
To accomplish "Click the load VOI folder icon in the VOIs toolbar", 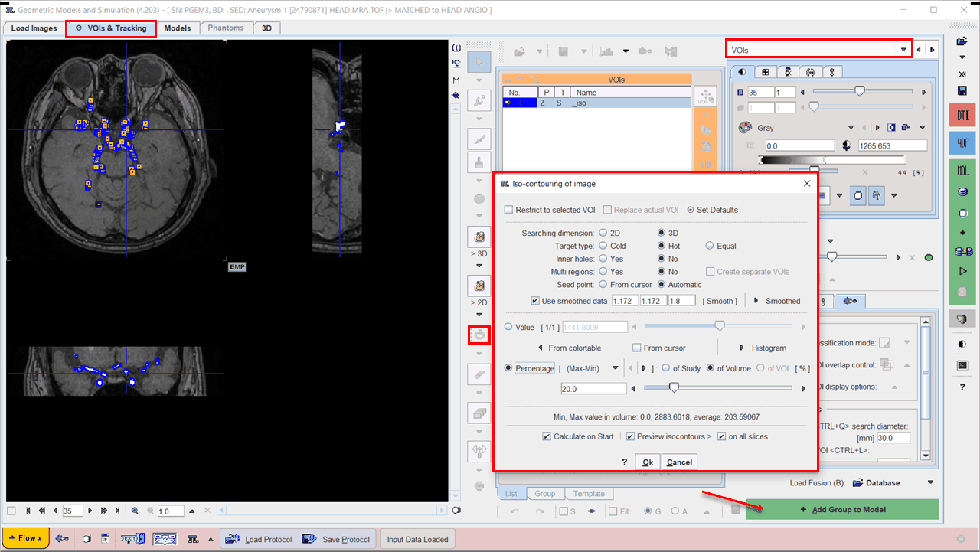I will [520, 51].
